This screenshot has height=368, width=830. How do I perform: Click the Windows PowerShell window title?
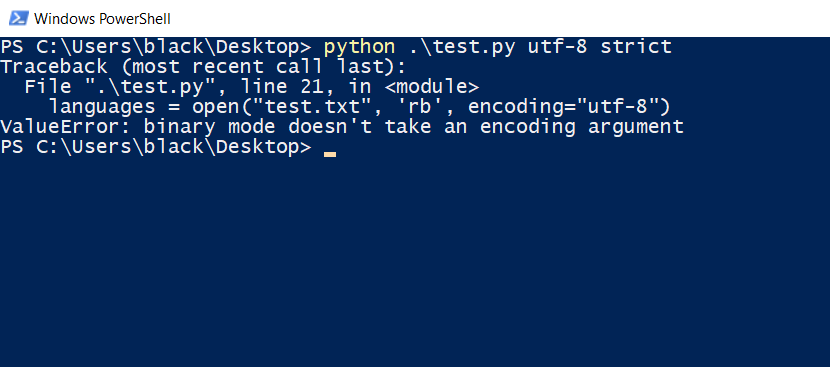click(x=102, y=19)
